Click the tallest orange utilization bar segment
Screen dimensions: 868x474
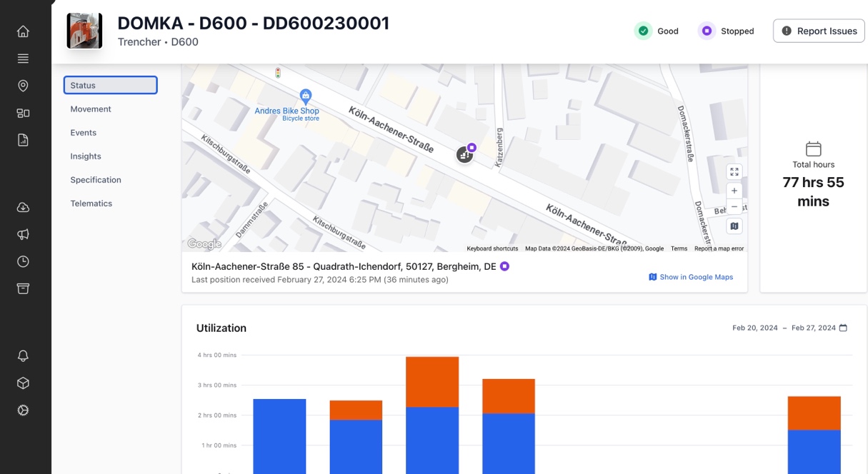click(432, 382)
